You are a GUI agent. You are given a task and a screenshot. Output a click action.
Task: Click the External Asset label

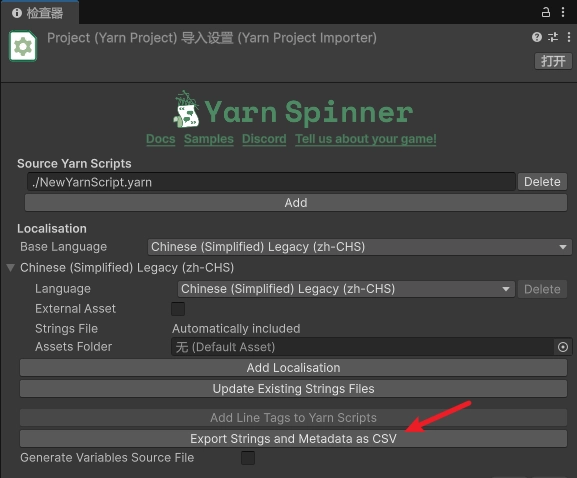click(x=75, y=309)
